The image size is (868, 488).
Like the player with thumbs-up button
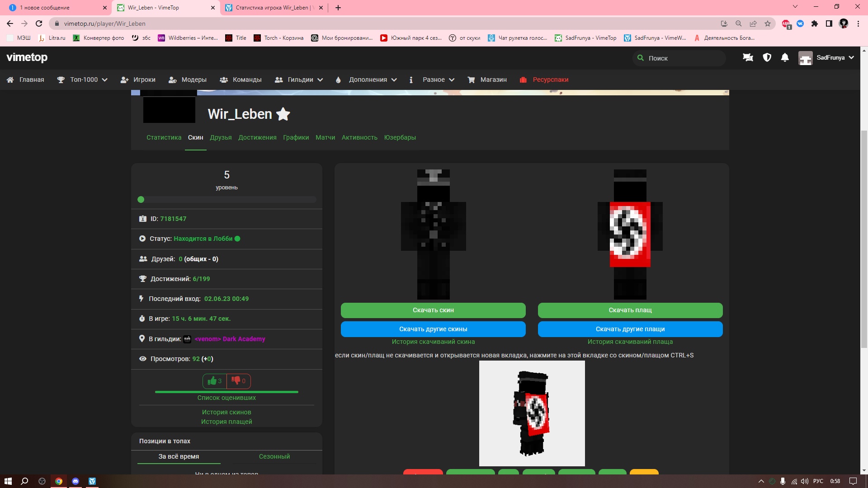[x=215, y=381]
